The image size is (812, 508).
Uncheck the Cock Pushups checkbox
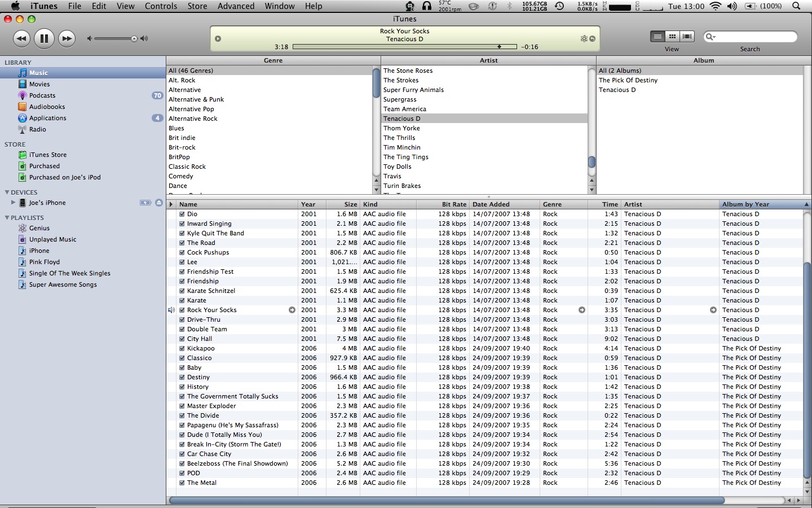tap(182, 253)
